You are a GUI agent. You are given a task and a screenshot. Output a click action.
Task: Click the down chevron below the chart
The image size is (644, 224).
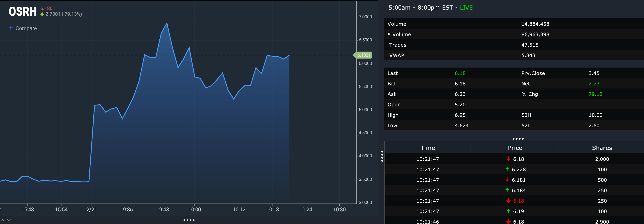point(10,220)
